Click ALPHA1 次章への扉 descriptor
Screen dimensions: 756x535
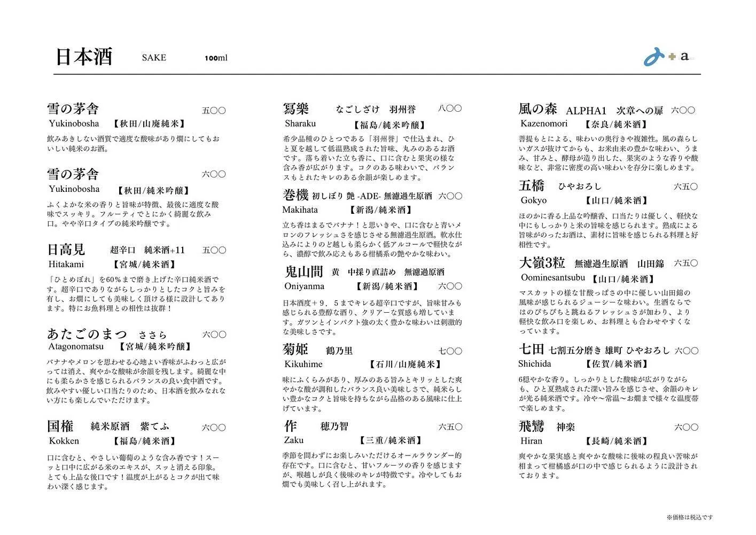(615, 111)
